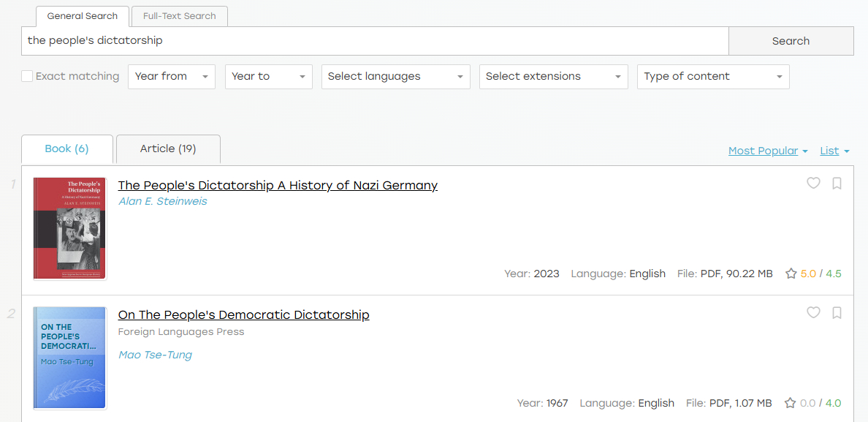This screenshot has height=422, width=868.
Task: Open the Year from dropdown
Action: (x=172, y=76)
